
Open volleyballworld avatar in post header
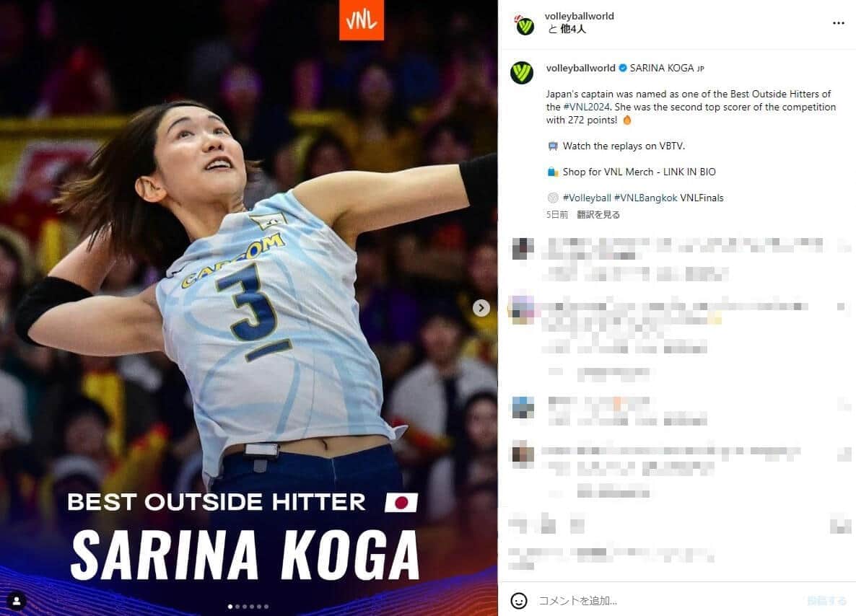[525, 25]
